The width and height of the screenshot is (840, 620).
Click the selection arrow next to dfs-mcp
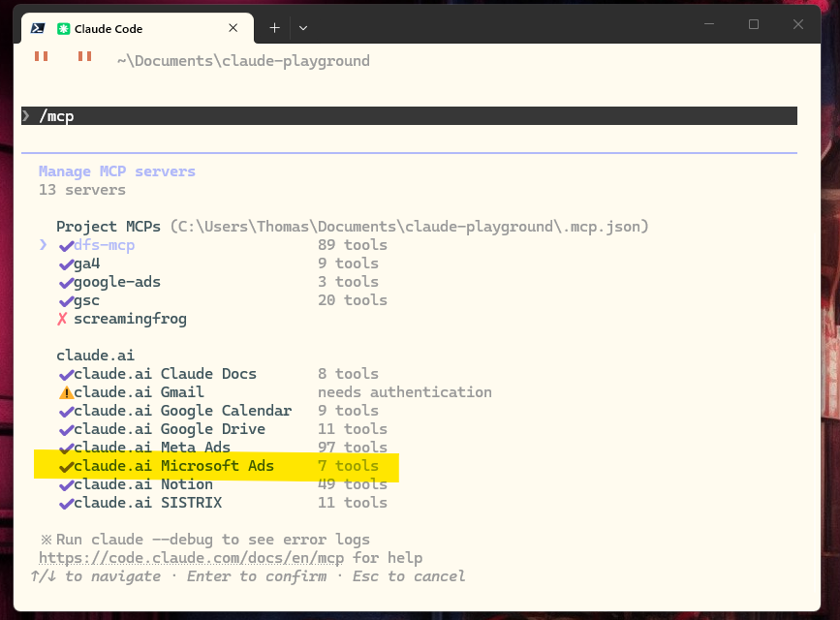point(44,245)
